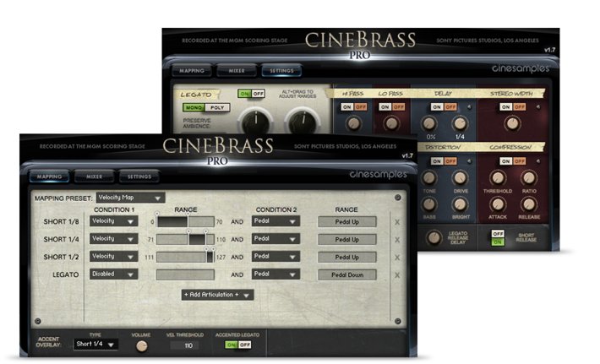Screen dimensions: 600x364
Task: Click the small arrow beside Stereo Width switch
Action: coord(537,107)
